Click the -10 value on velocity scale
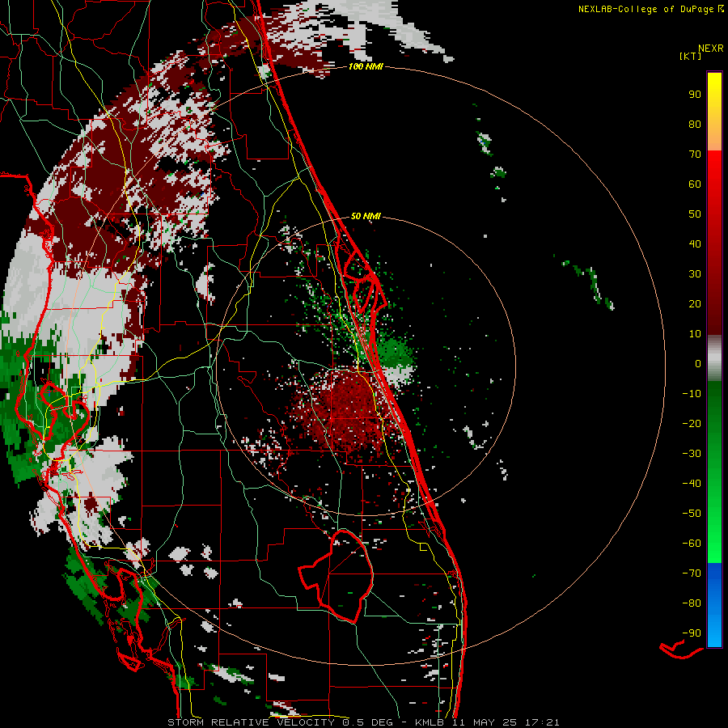728x728 pixels. 692,394
